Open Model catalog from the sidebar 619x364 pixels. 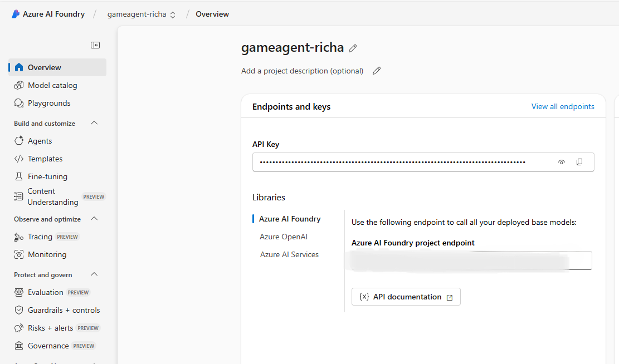point(52,85)
